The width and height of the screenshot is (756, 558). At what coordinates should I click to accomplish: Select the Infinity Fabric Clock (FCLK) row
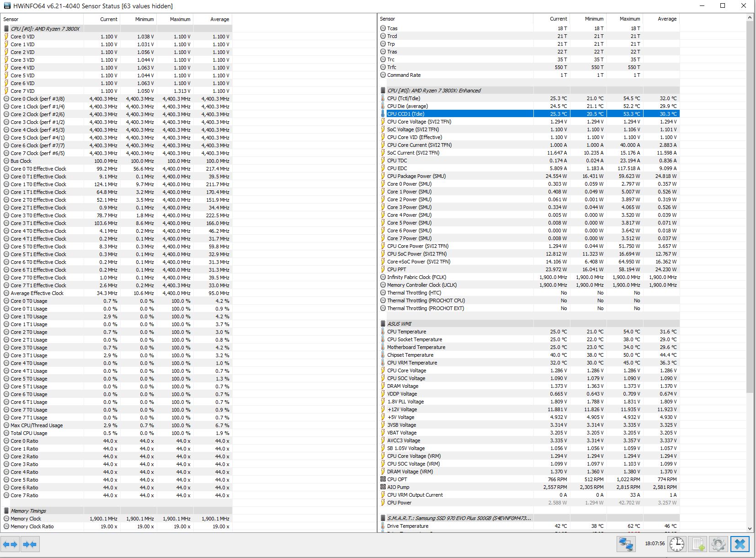[416, 277]
